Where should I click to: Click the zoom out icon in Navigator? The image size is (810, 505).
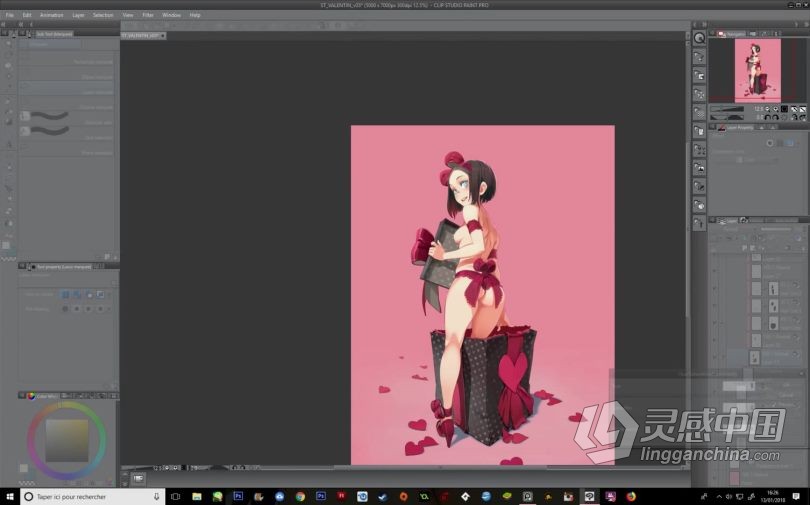point(768,109)
